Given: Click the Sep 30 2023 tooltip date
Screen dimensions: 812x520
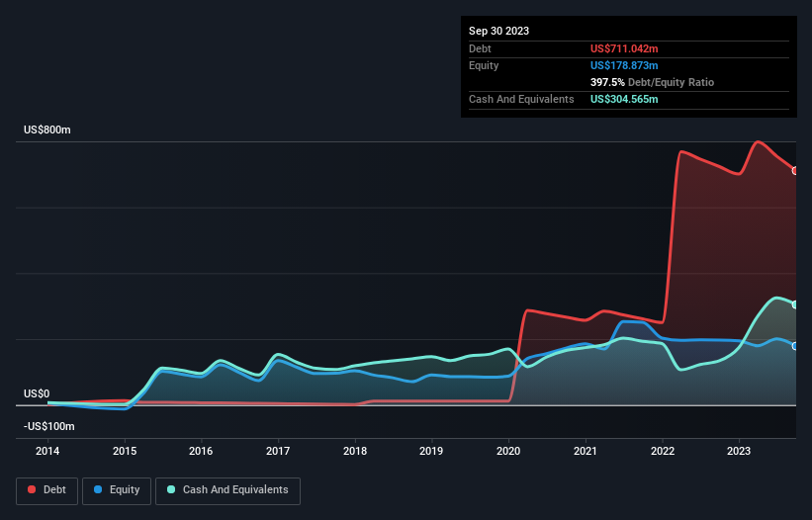Looking at the screenshot, I should [498, 31].
